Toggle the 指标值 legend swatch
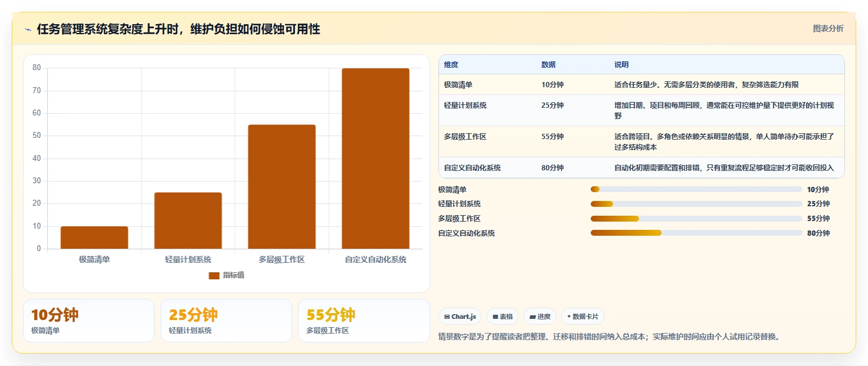 214,275
